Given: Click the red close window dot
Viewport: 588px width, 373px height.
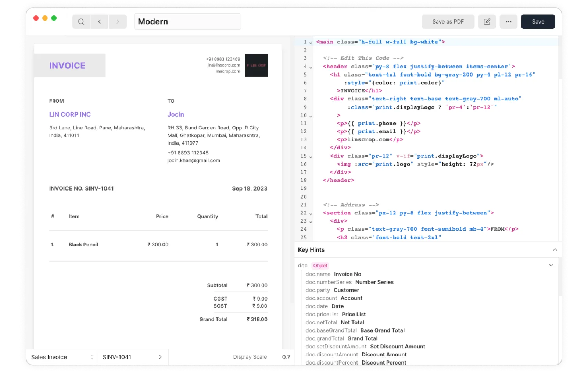Looking at the screenshot, I should tap(36, 18).
